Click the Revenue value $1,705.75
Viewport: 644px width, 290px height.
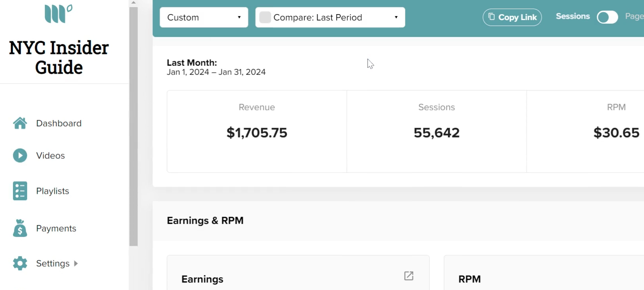(257, 133)
